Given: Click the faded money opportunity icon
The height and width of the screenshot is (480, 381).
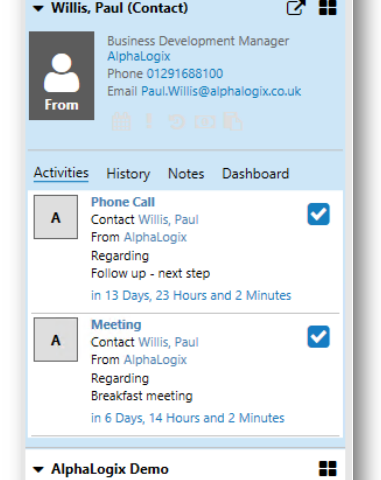Looking at the screenshot, I should 205,122.
